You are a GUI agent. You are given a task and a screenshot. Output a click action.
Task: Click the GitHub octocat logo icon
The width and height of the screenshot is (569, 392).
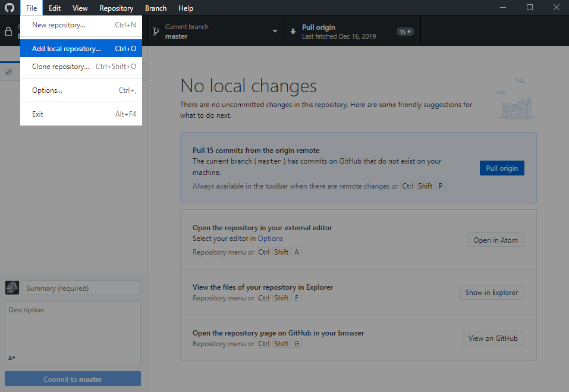tap(10, 8)
